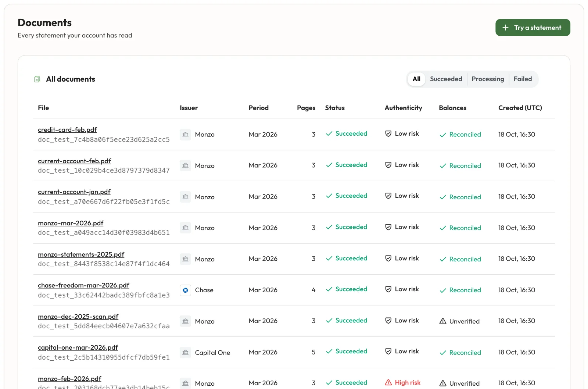Click doc_test_5dd84eecb04607e7a632cfaa ID text
Screen dimensions: 588x389
point(104,326)
